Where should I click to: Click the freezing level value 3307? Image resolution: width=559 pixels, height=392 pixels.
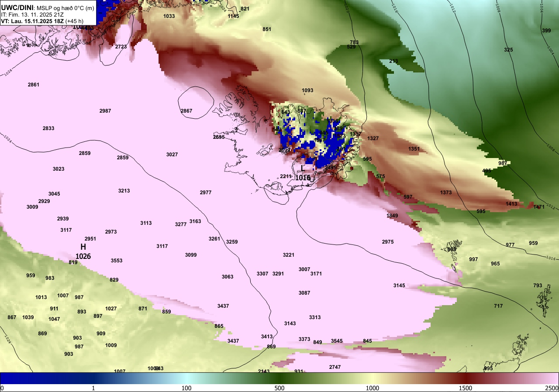pos(262,274)
